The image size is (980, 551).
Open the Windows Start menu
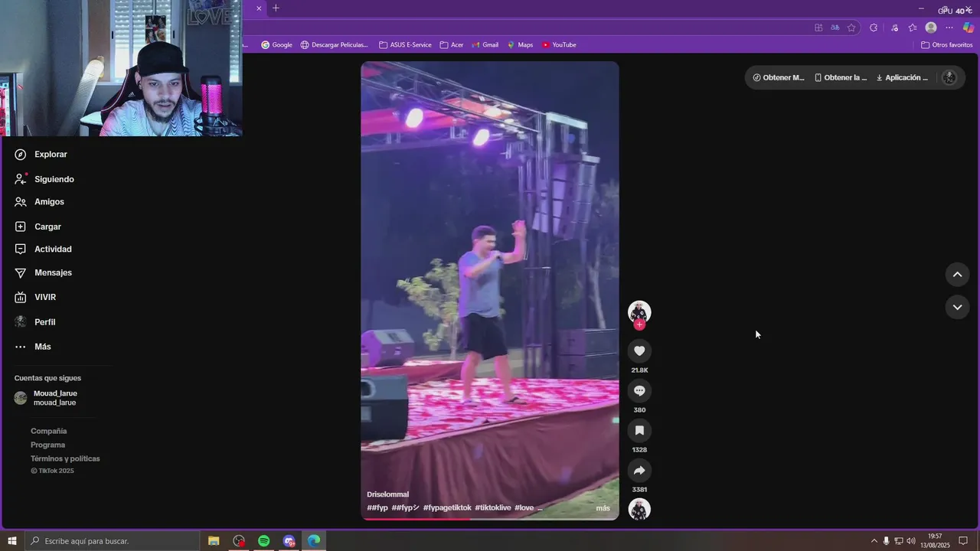(12, 541)
